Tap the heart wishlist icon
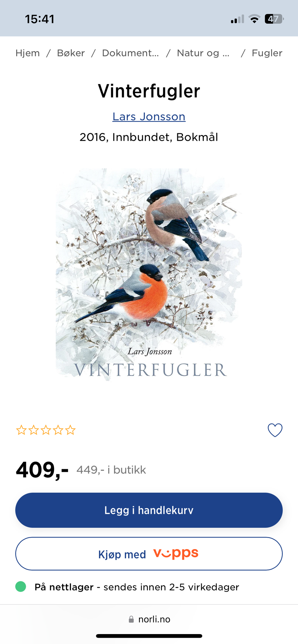 [x=275, y=430]
